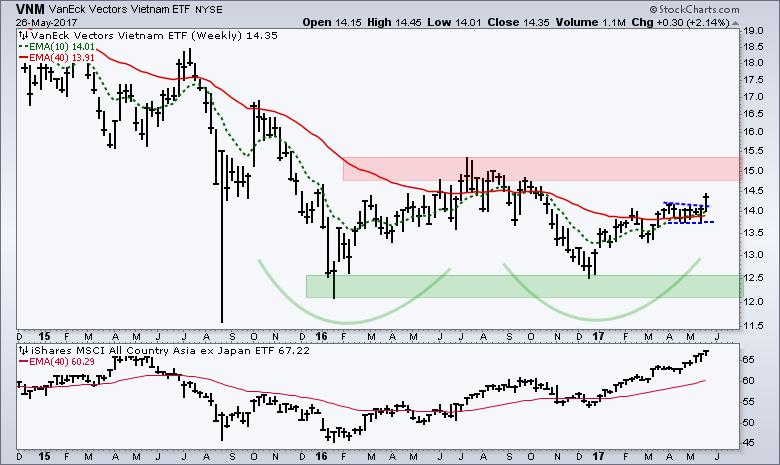Click the VanEck Vectors Vietnam ETF title

119,9
